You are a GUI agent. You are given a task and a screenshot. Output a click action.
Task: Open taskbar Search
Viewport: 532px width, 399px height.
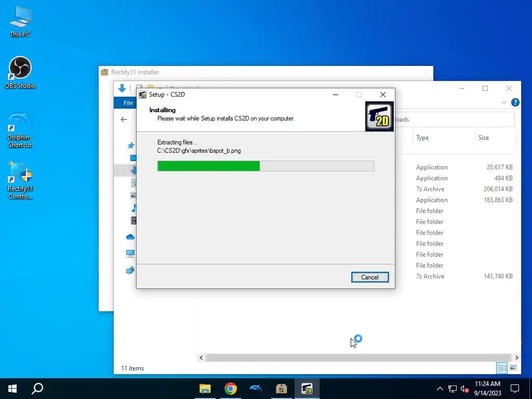point(37,389)
